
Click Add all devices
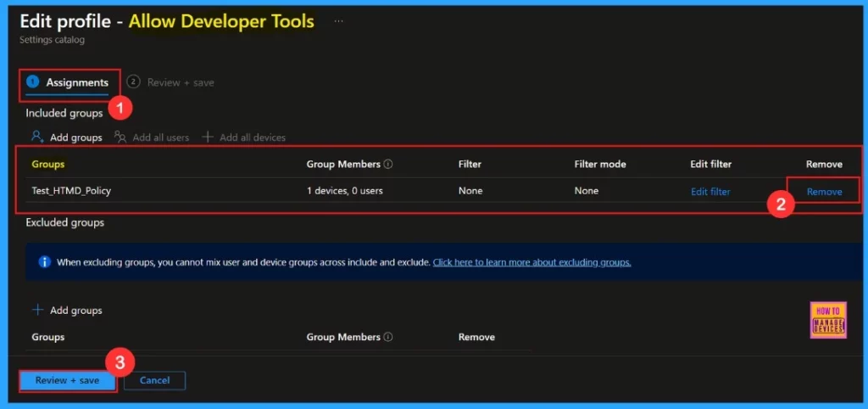click(253, 137)
